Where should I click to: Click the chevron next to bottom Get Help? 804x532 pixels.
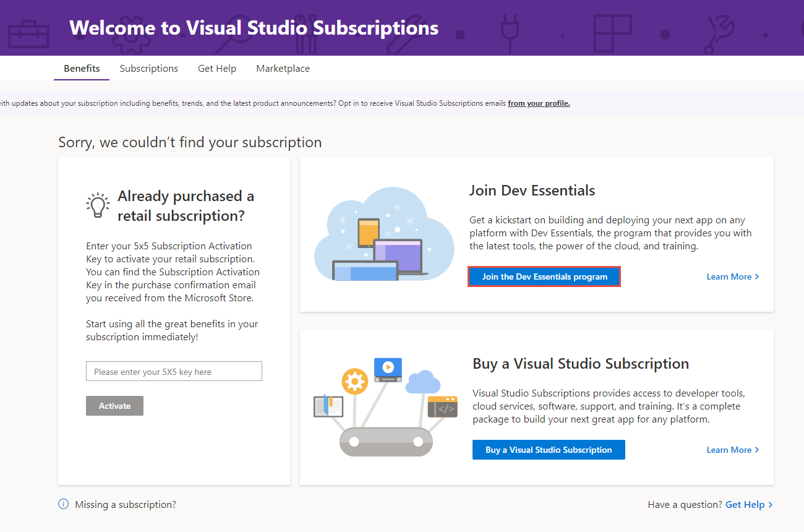tap(770, 505)
